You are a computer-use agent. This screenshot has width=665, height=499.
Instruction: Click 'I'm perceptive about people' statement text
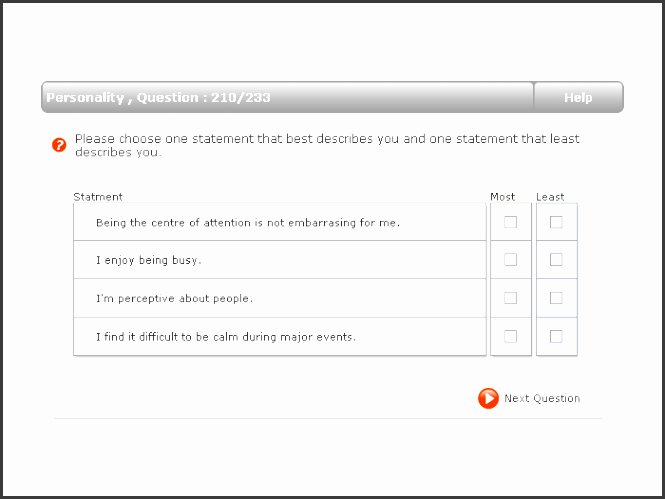pos(174,298)
